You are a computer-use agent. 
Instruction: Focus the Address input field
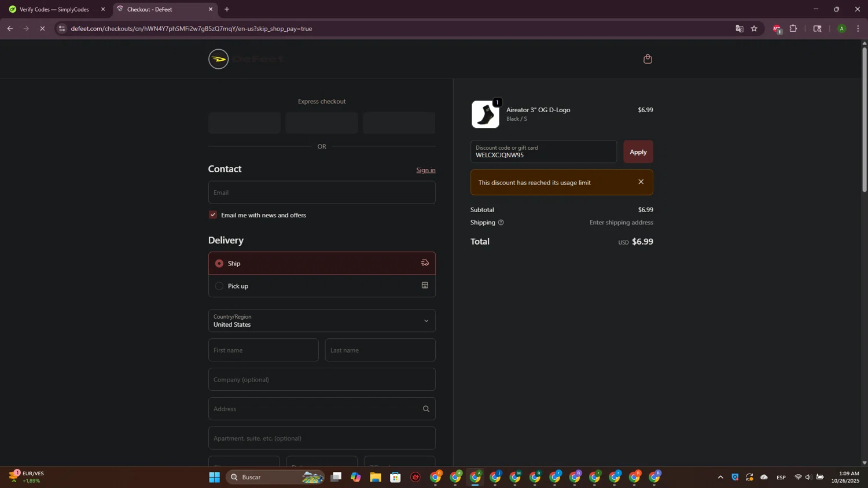322,409
